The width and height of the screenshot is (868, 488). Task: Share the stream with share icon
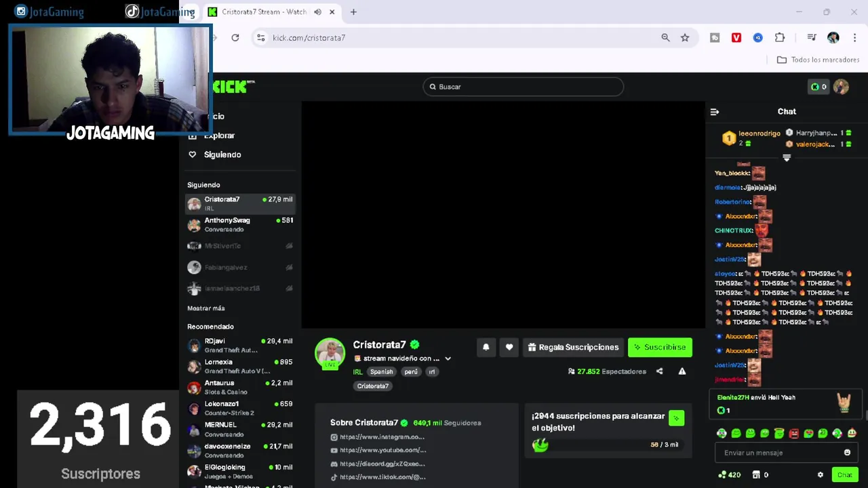pos(659,371)
